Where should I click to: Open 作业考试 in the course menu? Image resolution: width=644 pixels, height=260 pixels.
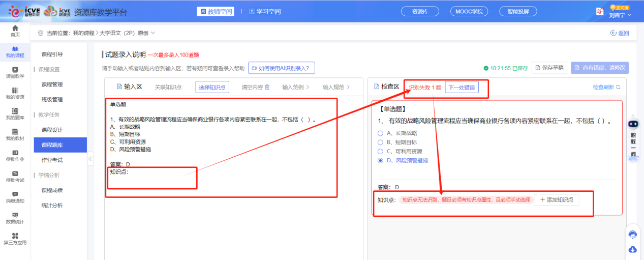(52, 160)
